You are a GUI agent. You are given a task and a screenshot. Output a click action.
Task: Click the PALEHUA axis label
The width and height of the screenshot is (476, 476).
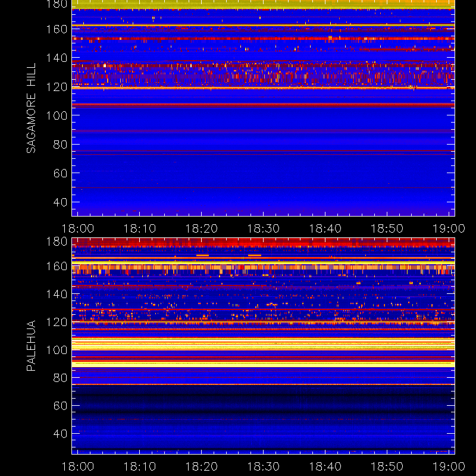click(x=31, y=346)
